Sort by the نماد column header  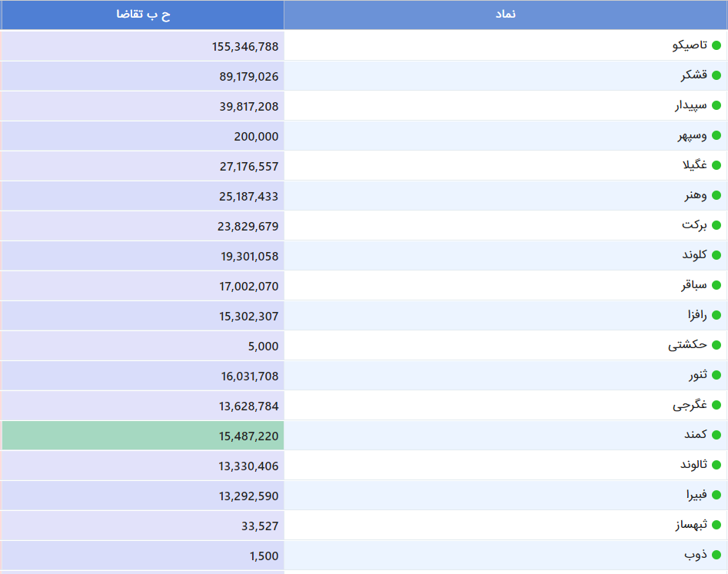(x=505, y=15)
